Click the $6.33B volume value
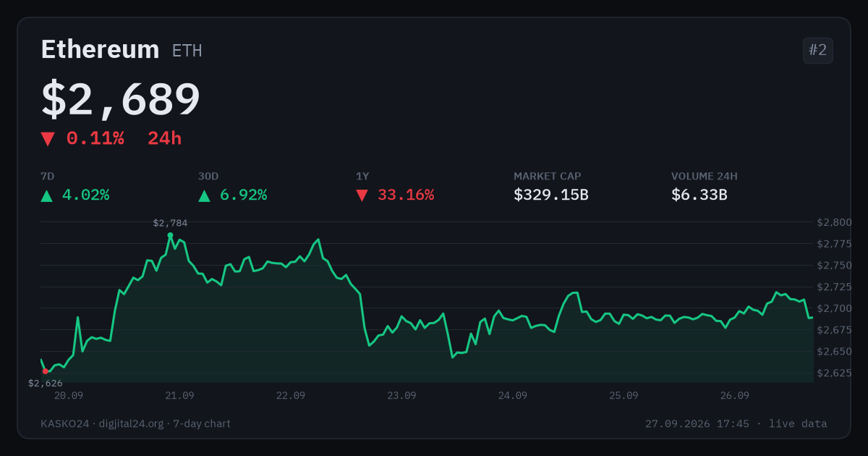Screen dimensions: 868x456 (699, 195)
